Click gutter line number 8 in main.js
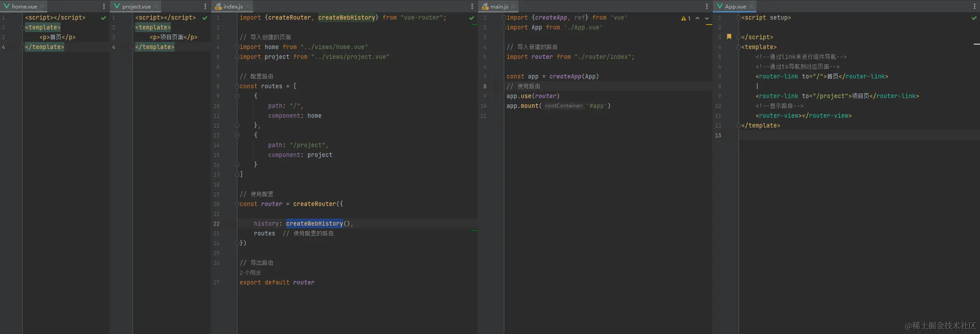 [485, 87]
